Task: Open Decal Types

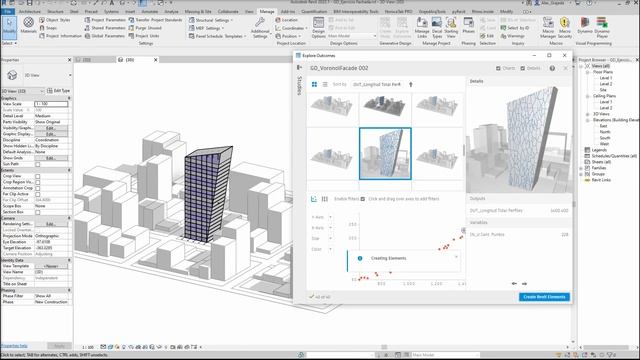Action: pyautogui.click(x=437, y=28)
